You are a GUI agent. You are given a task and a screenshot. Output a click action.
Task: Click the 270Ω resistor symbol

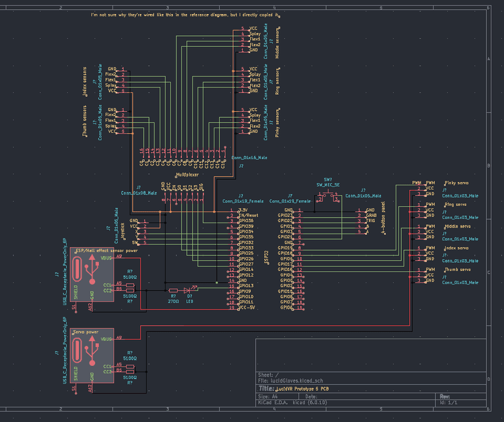tap(173, 290)
